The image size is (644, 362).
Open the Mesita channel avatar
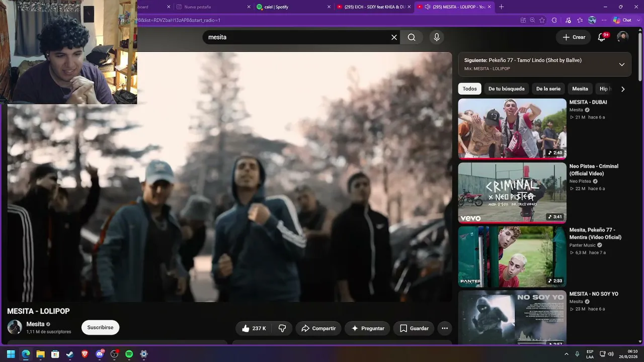(15, 327)
